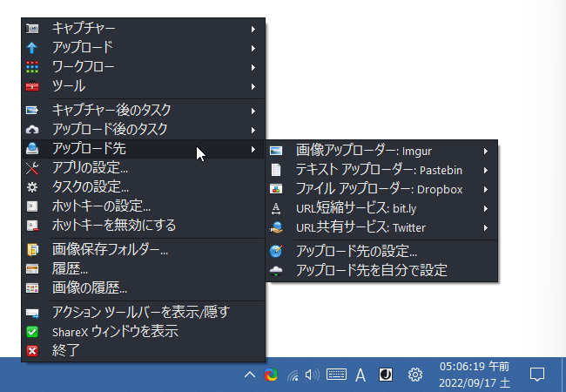Click the icon beside ファイル アップローダー: Dropbox
Viewport: 566px width, 392px height.
click(276, 189)
